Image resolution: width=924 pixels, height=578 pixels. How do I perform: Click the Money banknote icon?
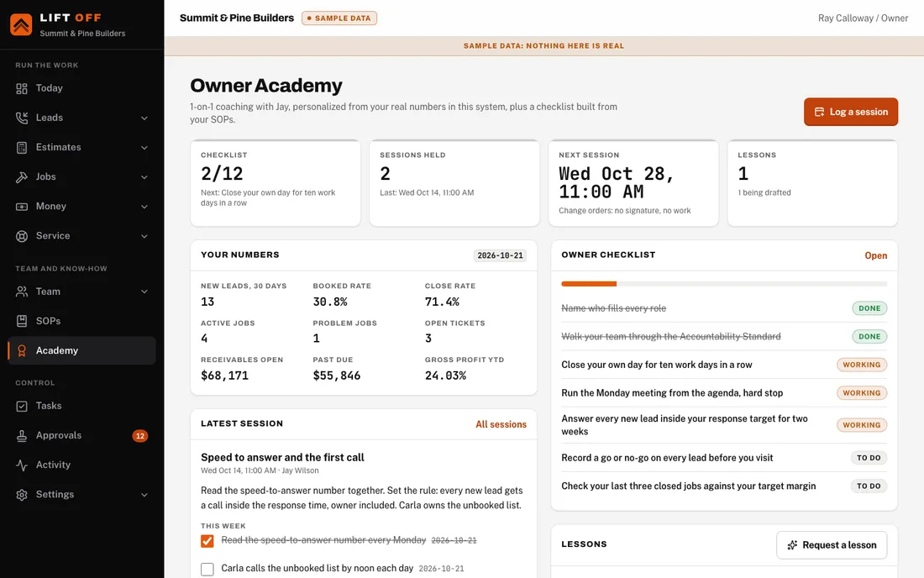pos(22,206)
